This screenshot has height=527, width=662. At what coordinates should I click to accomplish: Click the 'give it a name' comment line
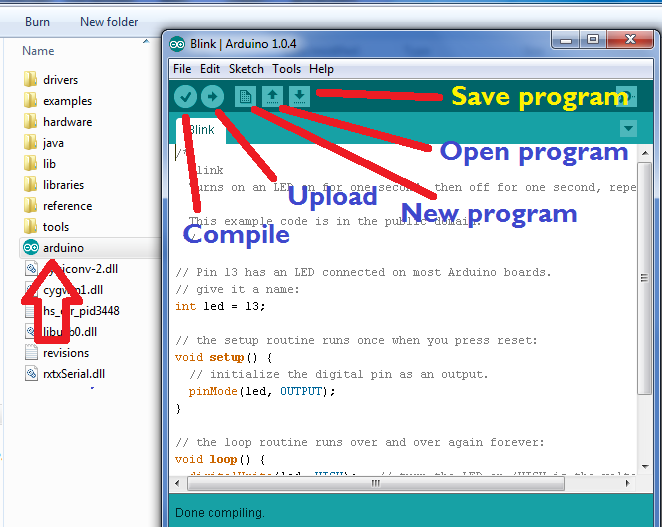point(237,289)
